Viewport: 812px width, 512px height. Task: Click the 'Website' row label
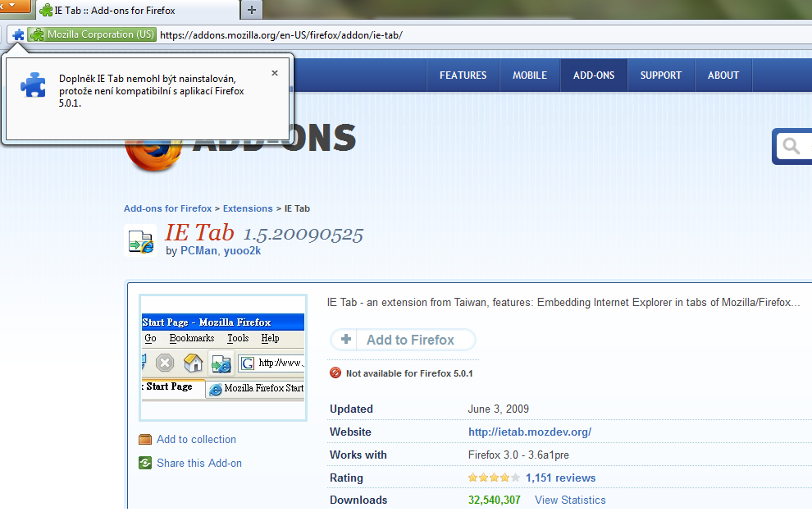point(350,432)
